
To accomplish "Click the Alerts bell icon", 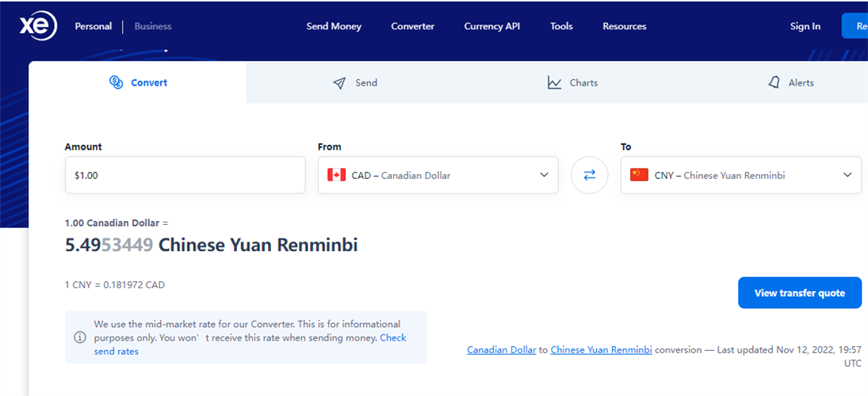I will pos(774,82).
